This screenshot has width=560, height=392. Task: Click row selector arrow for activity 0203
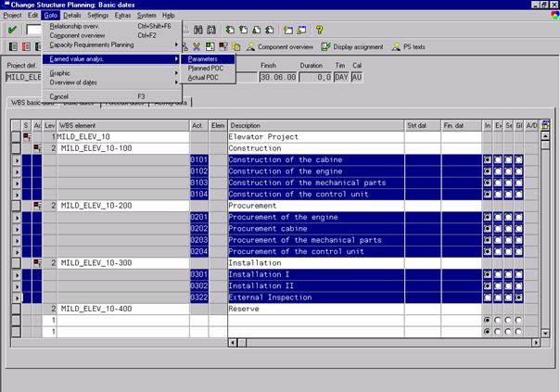[16, 241]
